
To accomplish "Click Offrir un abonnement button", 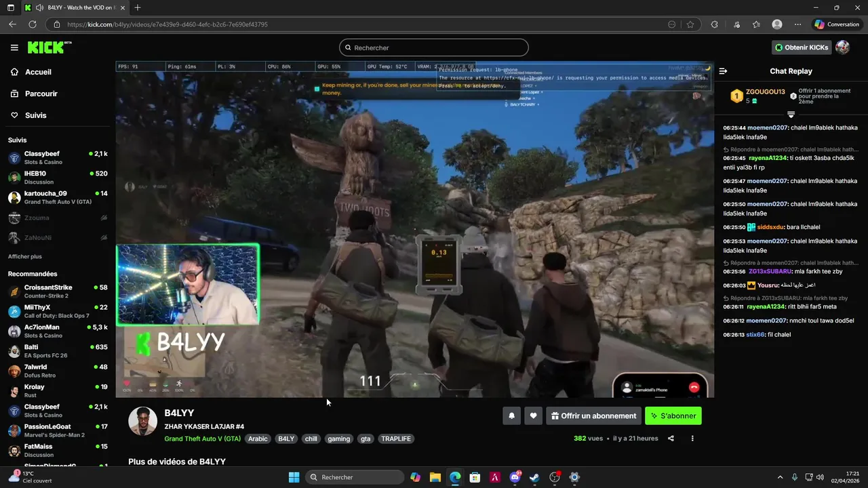I will pyautogui.click(x=593, y=415).
